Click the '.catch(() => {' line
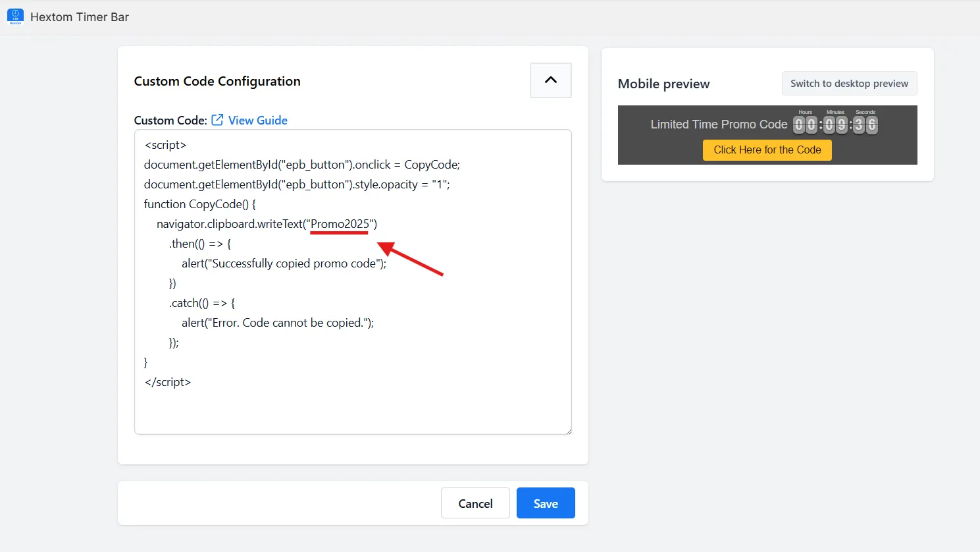The image size is (980, 552). [x=202, y=303]
